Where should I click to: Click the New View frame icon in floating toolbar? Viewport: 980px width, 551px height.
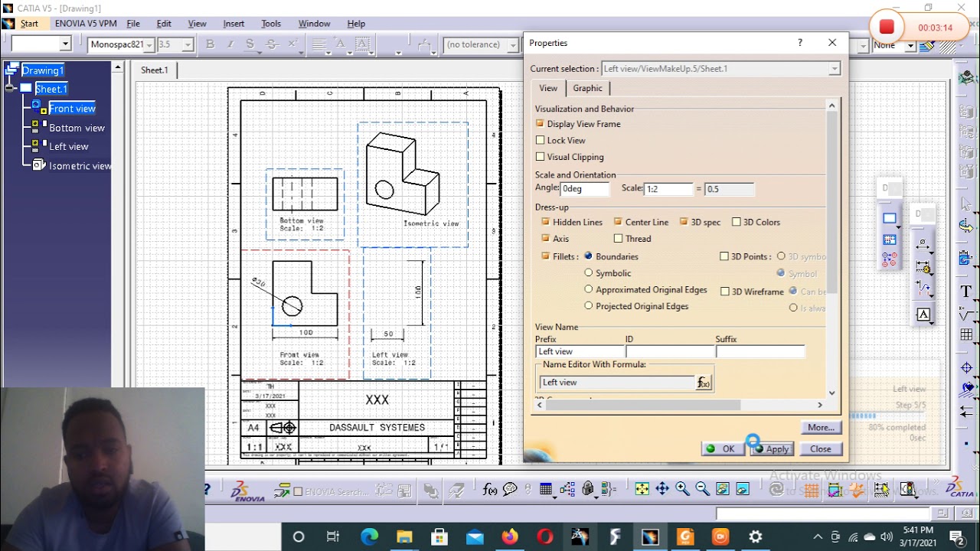(890, 219)
